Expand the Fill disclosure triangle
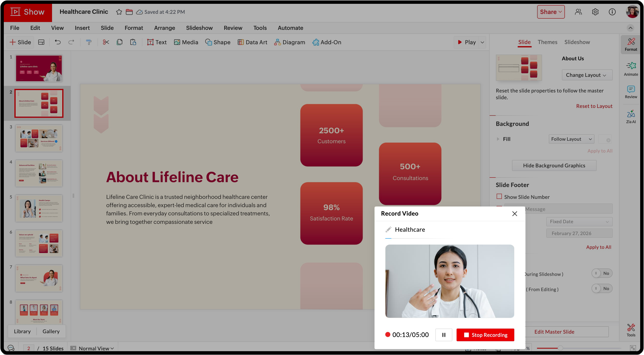 tap(498, 139)
